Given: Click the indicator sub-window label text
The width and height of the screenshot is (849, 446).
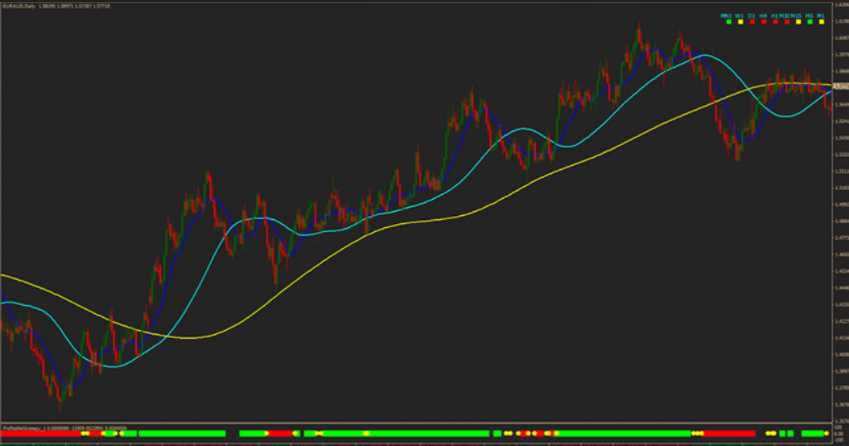Looking at the screenshot, I should coord(64,428).
